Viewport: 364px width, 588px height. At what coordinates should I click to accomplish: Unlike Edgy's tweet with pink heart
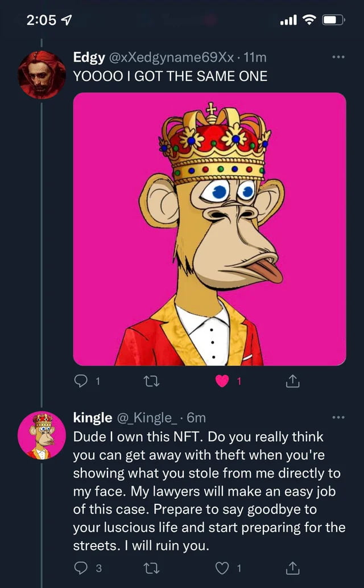coord(223,382)
